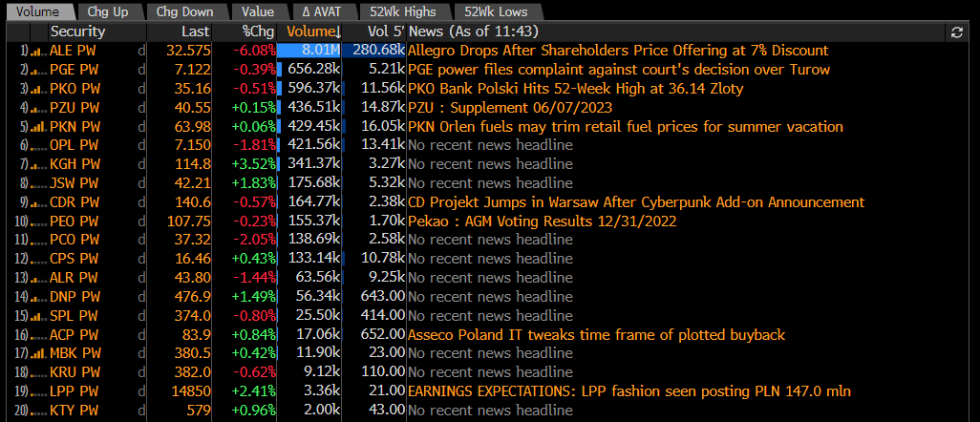The image size is (980, 422).
Task: Open PGE power files complaint headline
Action: click(619, 70)
